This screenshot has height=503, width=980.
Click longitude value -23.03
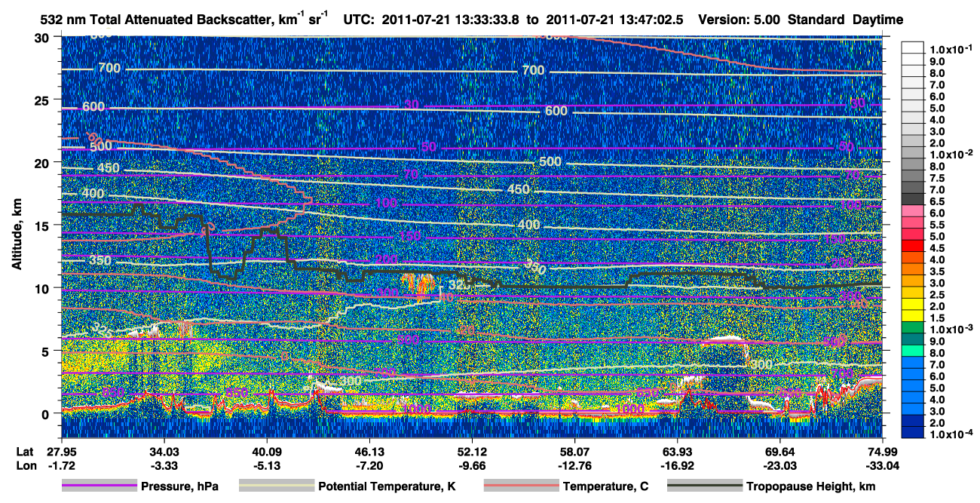point(779,465)
